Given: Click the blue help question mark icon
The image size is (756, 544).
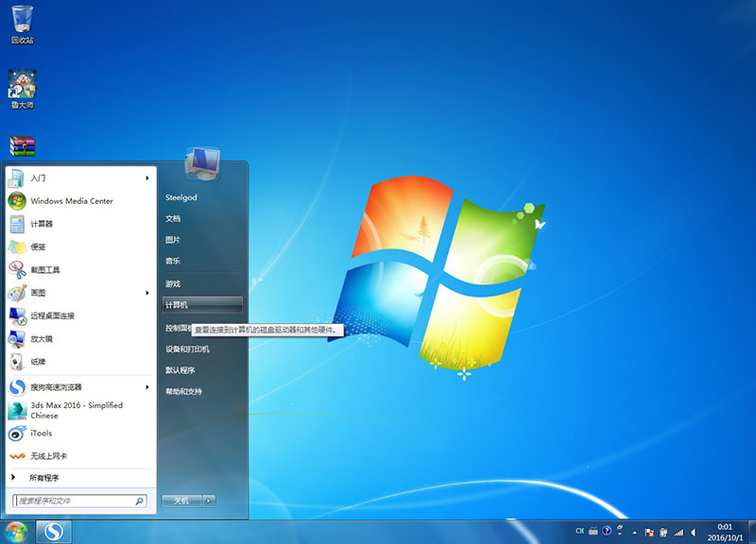Looking at the screenshot, I should point(607,531).
